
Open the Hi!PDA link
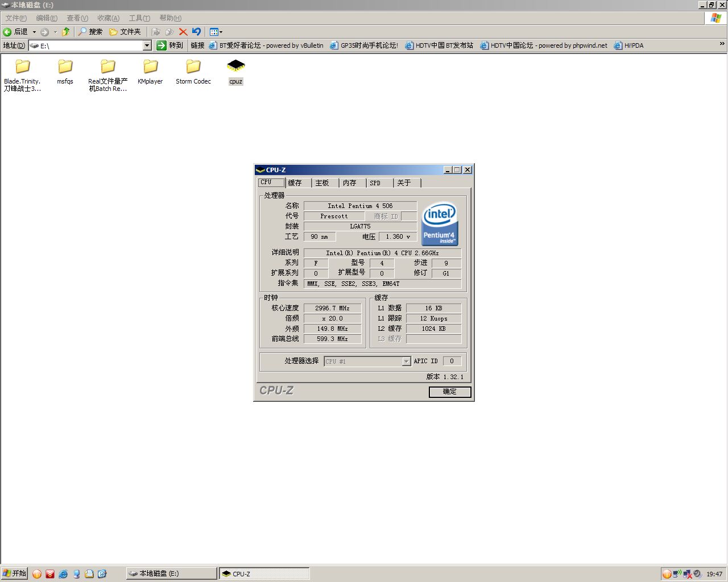pos(628,45)
